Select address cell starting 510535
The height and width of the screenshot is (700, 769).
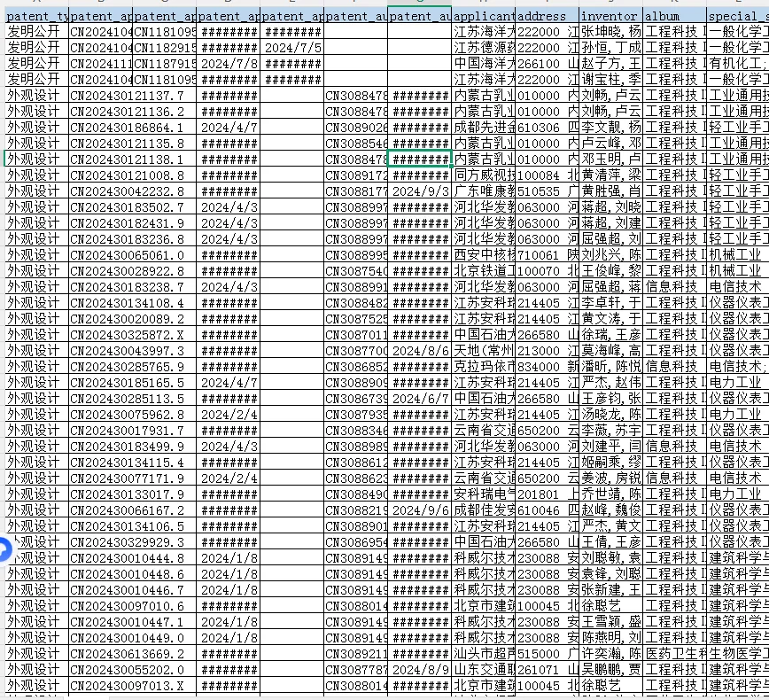[547, 191]
